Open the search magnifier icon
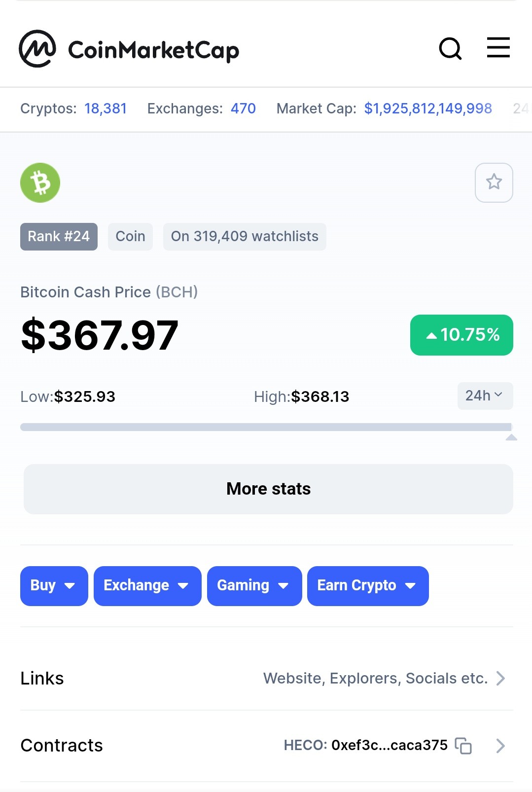This screenshot has height=792, width=532. tap(450, 48)
